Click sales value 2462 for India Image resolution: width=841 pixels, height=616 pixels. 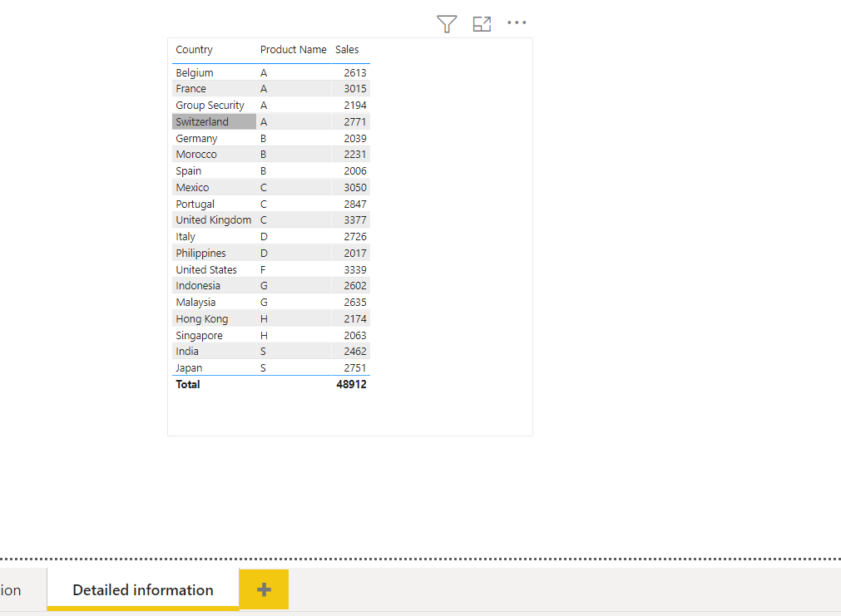[355, 351]
